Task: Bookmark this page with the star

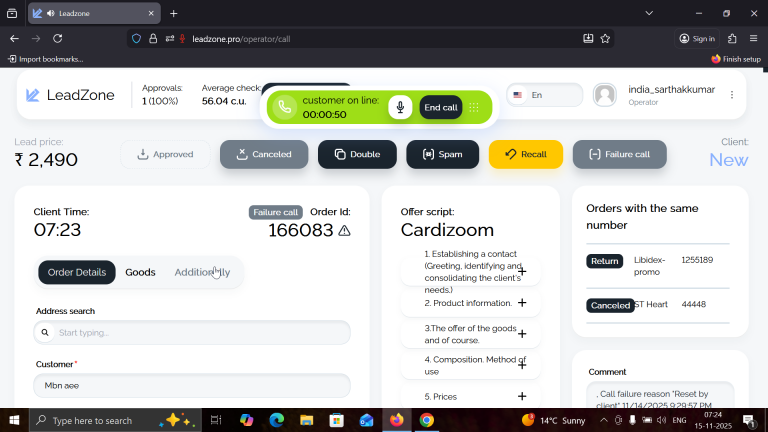Action: click(x=605, y=39)
